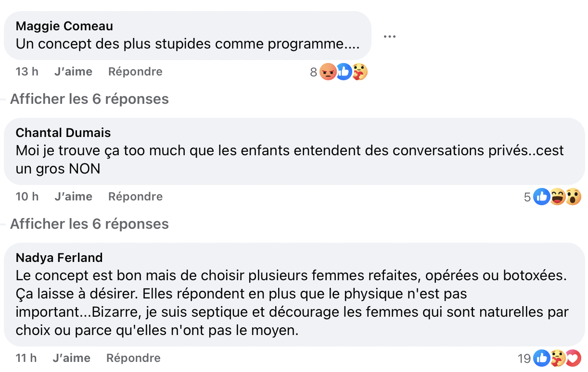Expand the 6 replies under Maggie's comment
The height and width of the screenshot is (372, 588).
pyautogui.click(x=89, y=99)
